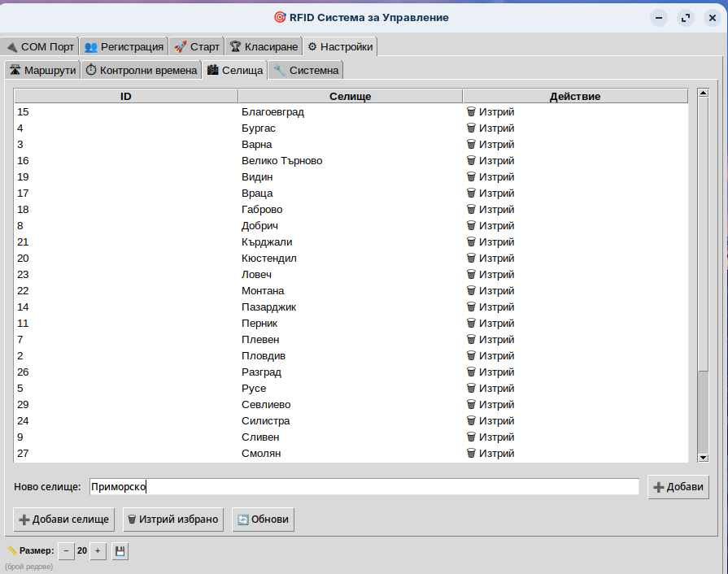Click the Изтрий trash icon for Русе
Viewport: 728px width, 574px height.
[471, 389]
